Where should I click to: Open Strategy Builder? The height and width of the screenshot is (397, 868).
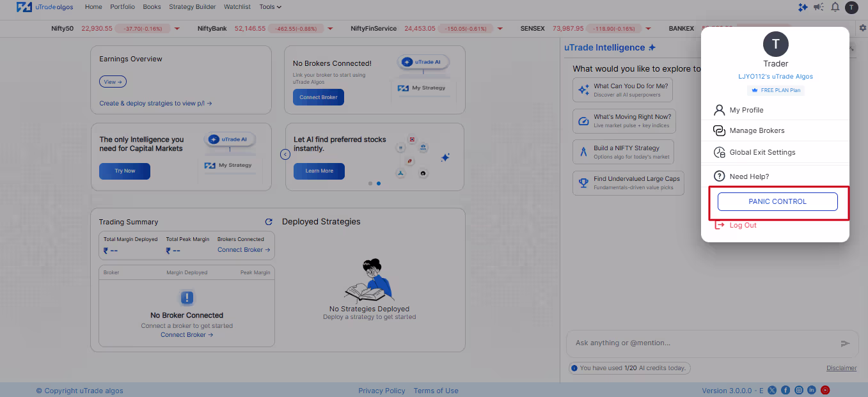point(193,7)
